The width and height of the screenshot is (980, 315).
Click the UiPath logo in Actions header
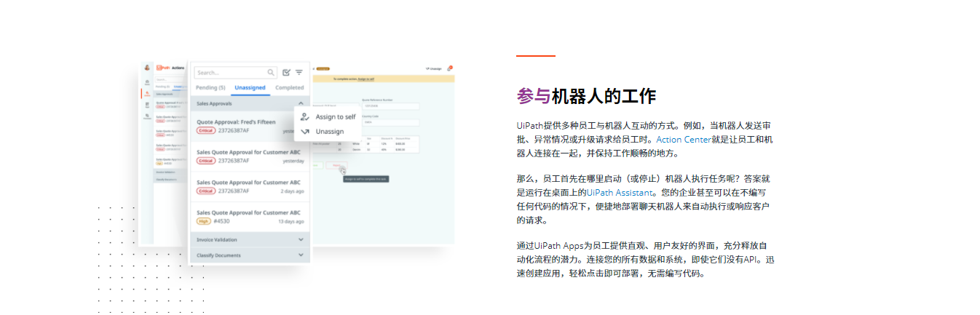coord(163,67)
